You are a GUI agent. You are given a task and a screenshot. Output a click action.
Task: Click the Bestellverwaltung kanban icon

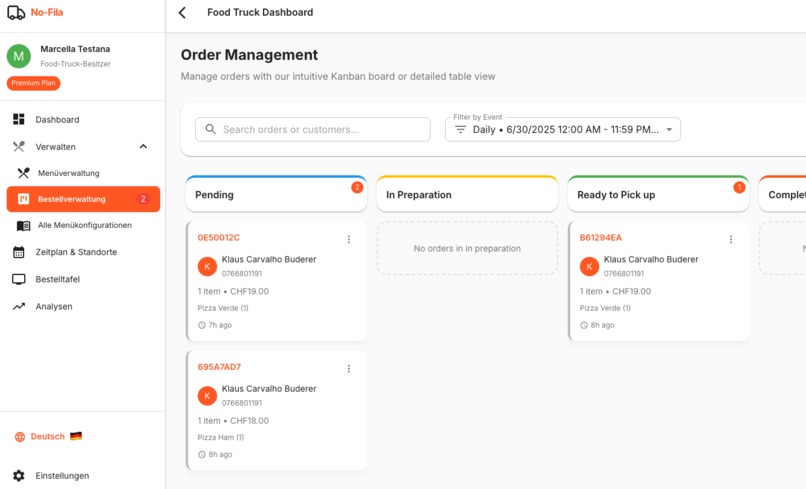(x=24, y=199)
